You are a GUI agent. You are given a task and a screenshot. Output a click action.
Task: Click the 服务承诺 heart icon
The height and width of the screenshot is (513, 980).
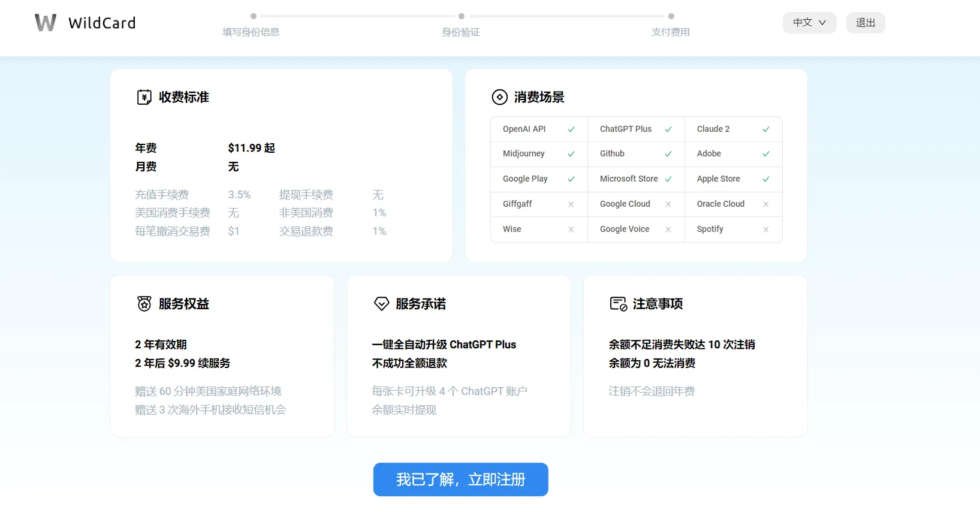tap(381, 304)
